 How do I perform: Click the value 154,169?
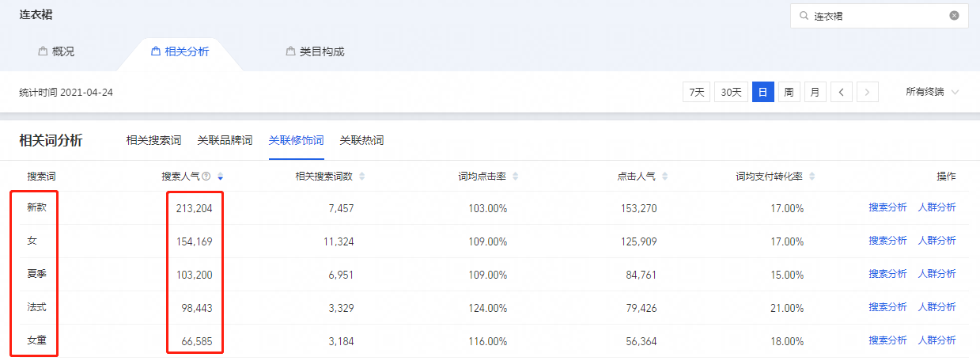(x=195, y=241)
